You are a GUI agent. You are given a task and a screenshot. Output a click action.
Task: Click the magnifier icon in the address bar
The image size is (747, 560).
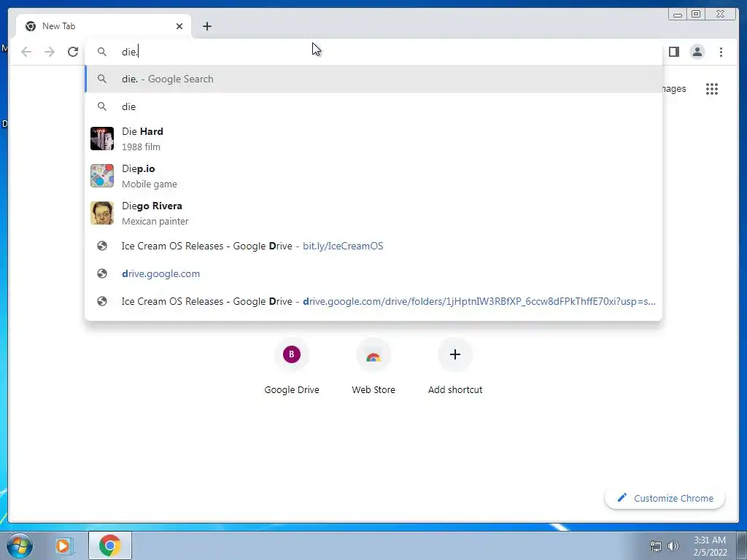point(102,52)
